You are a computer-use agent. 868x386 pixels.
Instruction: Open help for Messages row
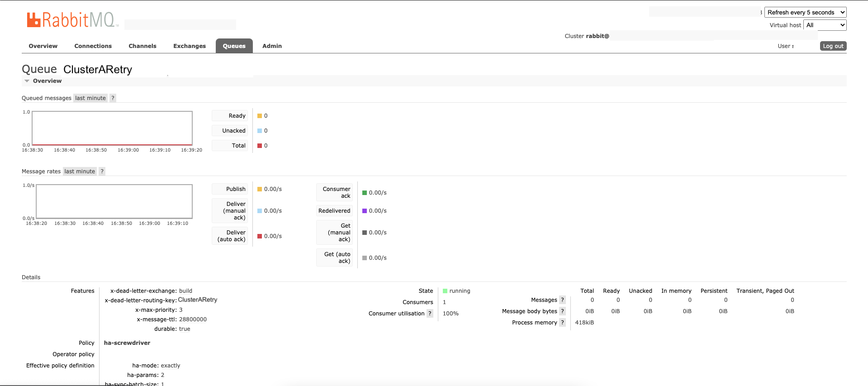point(562,300)
